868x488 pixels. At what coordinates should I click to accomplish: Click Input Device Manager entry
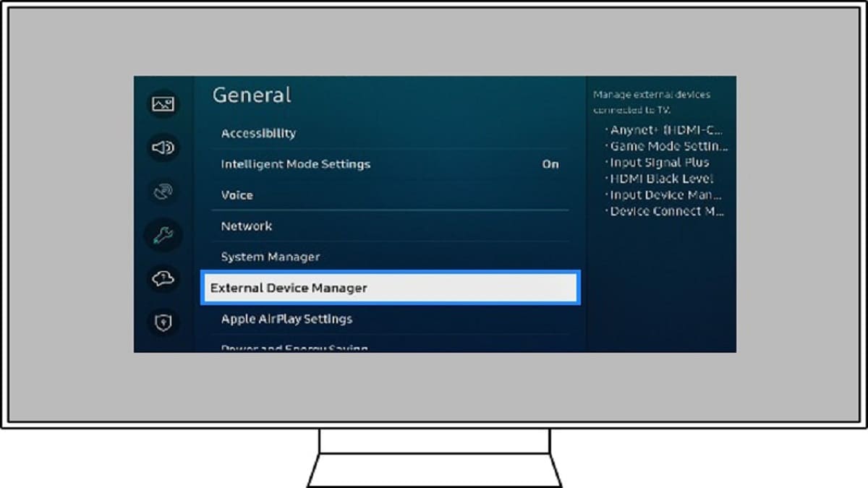click(665, 195)
